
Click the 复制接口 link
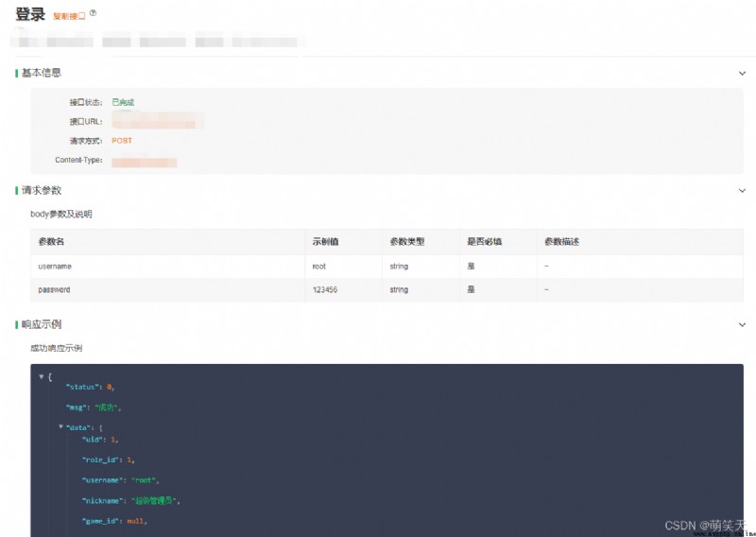pyautogui.click(x=69, y=16)
